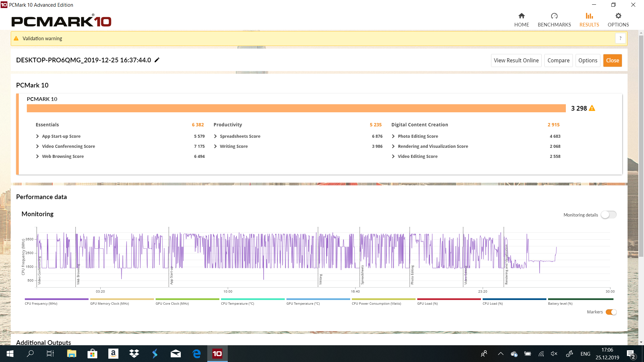Viewport: 644px width, 362px height.
Task: Open Dropbox from the taskbar
Action: 134,354
